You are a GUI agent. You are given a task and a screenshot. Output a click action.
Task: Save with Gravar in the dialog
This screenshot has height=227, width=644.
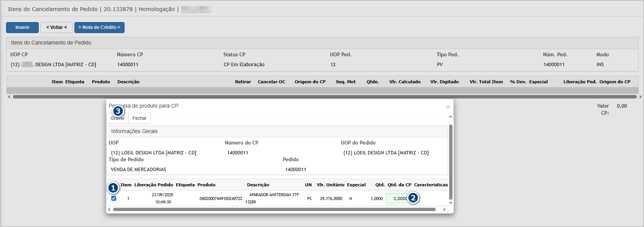point(118,118)
